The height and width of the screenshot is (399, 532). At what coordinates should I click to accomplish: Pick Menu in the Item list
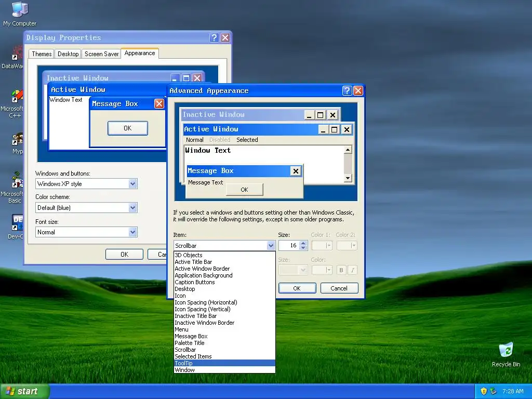tap(224, 329)
